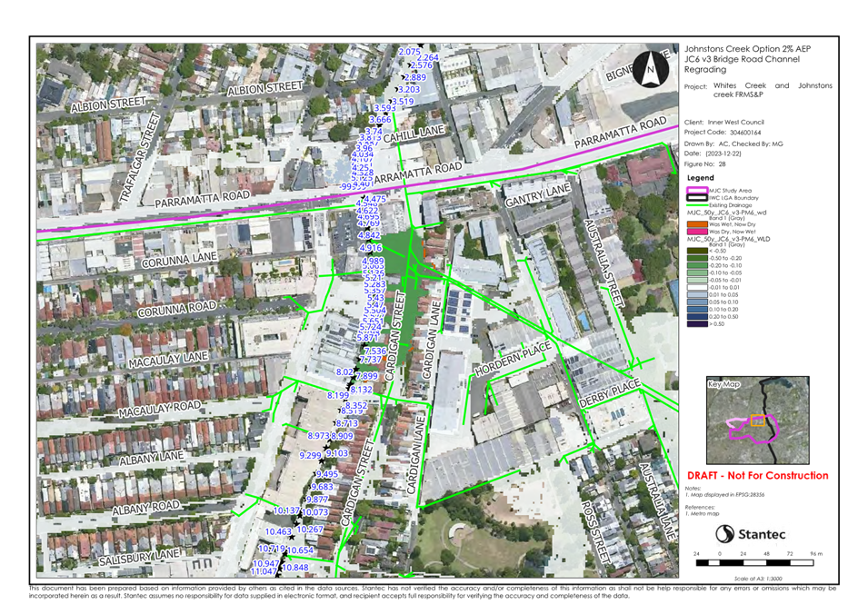Image resolution: width=868 pixels, height=614 pixels.
Task: Click 'Figure No: 28' text
Action: [704, 163]
